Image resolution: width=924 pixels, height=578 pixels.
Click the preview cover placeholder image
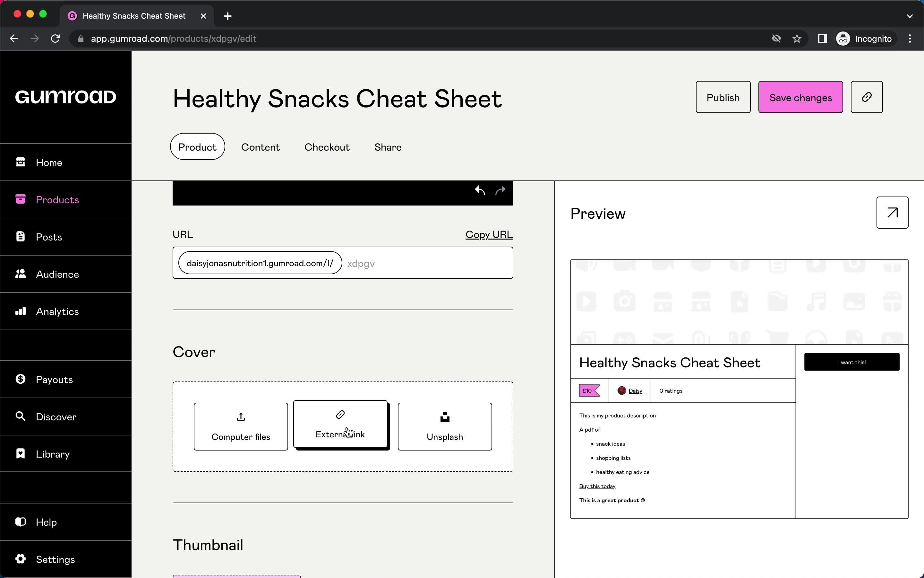coord(739,302)
